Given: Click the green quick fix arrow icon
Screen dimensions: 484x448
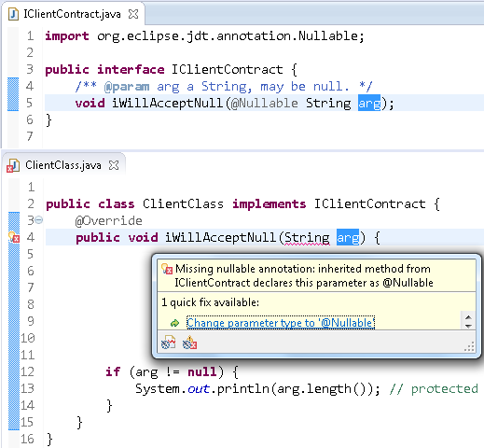Looking at the screenshot, I should (175, 323).
